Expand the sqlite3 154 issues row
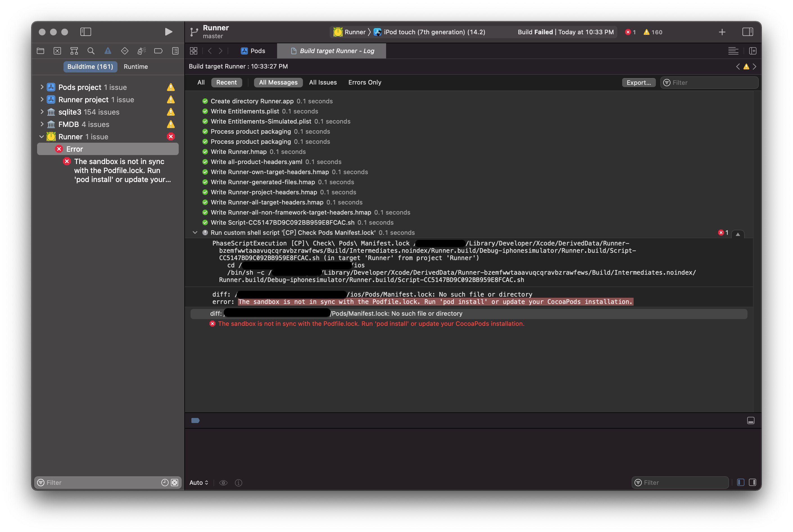 (42, 112)
